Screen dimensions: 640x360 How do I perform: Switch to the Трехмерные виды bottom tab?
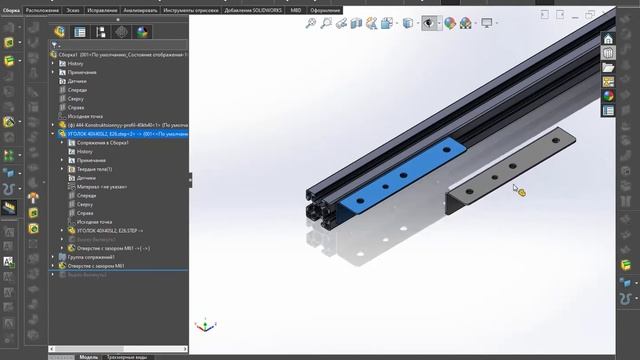tap(127, 357)
